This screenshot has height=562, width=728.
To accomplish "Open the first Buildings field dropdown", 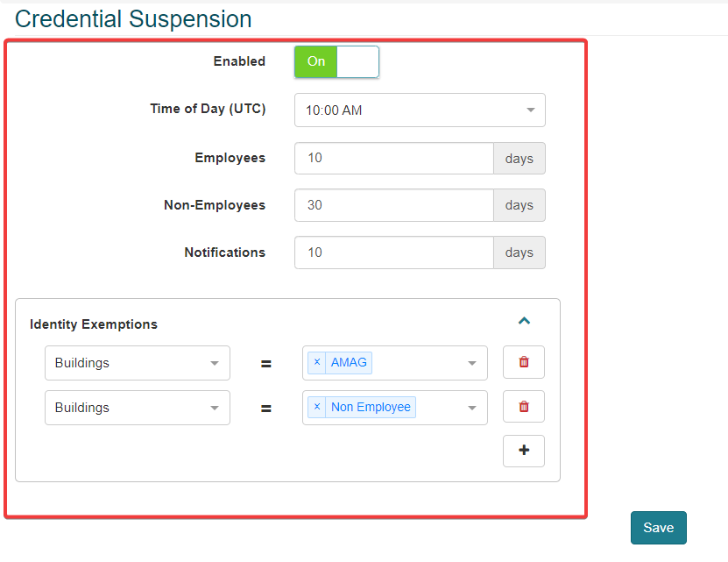I will coord(138,363).
